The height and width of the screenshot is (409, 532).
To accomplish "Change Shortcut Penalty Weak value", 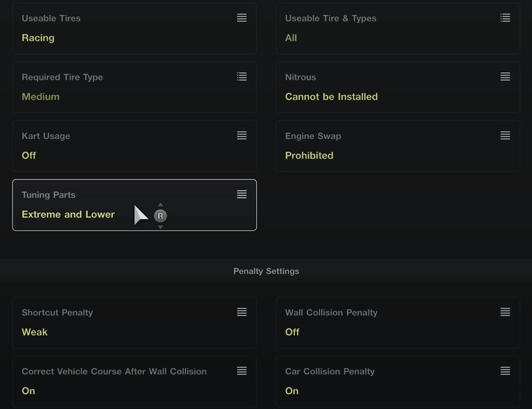I will (x=35, y=332).
